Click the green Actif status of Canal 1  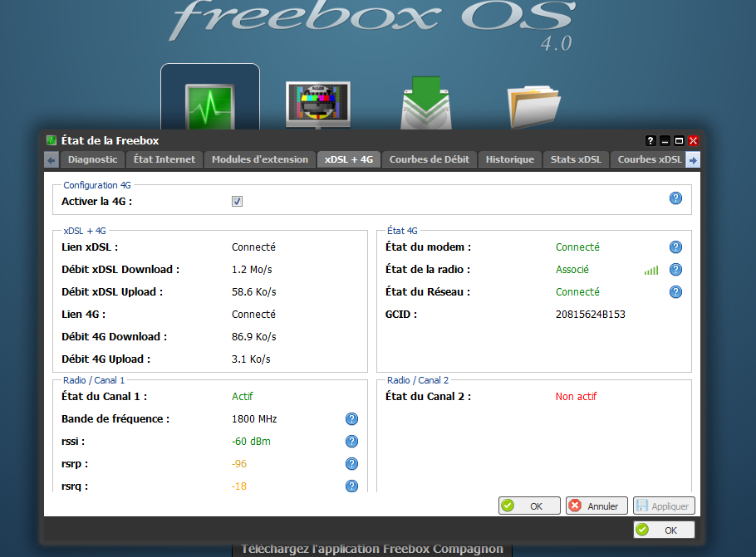point(242,397)
